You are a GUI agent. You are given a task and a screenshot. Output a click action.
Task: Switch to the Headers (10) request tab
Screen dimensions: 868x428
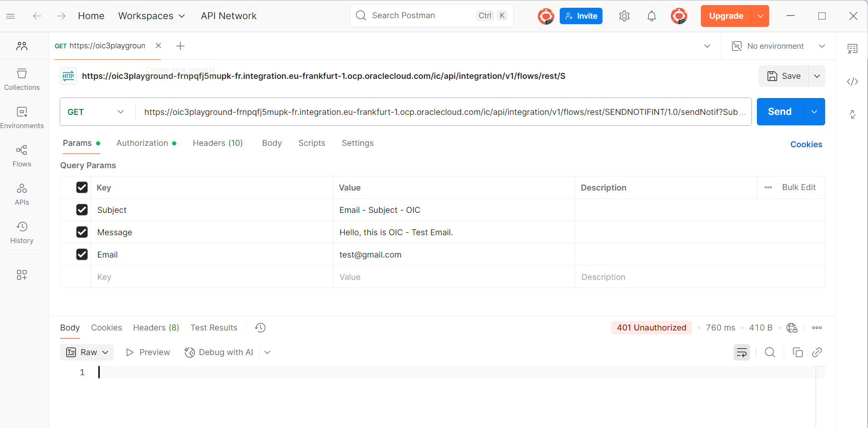point(218,143)
